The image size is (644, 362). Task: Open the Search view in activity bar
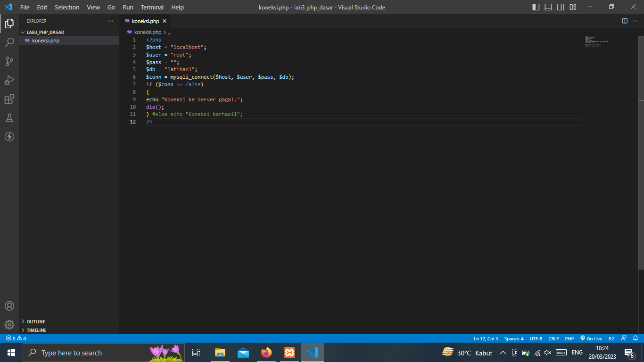click(x=9, y=42)
